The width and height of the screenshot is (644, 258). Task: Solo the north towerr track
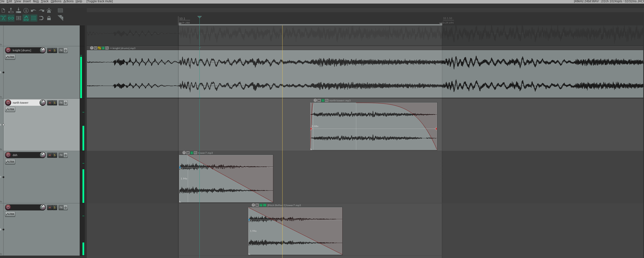pyautogui.click(x=55, y=103)
